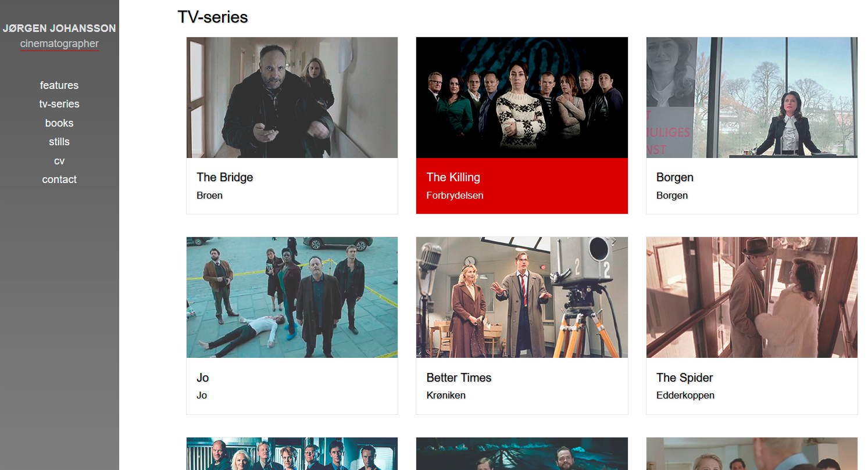
Task: Open the features menu item
Action: (59, 85)
